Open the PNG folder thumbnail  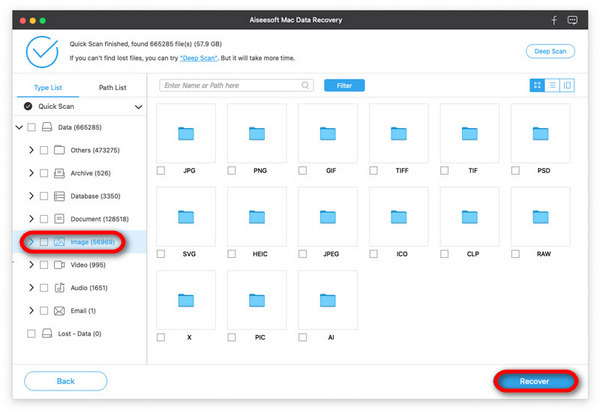(257, 133)
